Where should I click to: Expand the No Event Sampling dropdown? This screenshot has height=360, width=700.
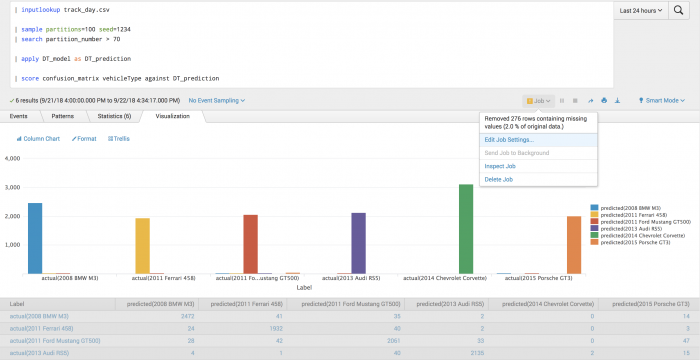[217, 101]
